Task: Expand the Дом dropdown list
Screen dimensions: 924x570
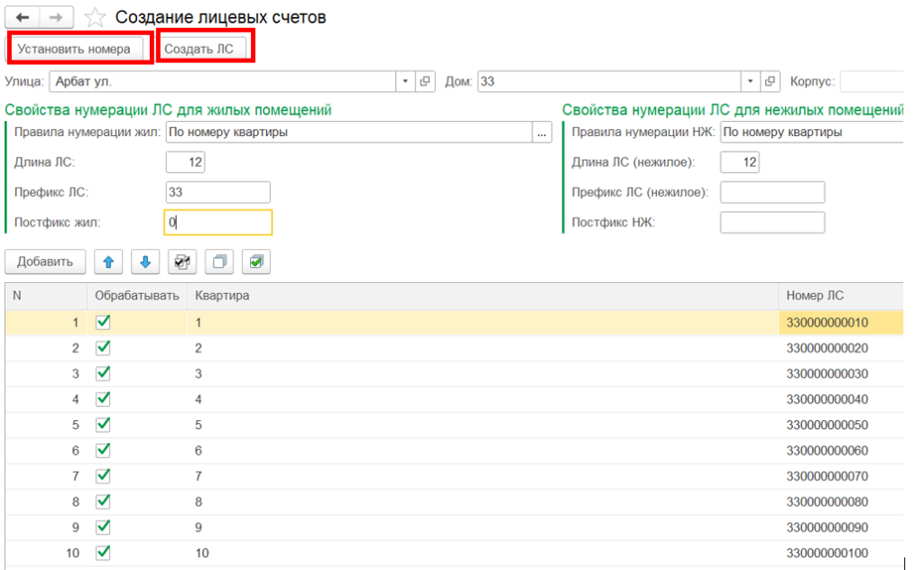Action: coord(750,81)
